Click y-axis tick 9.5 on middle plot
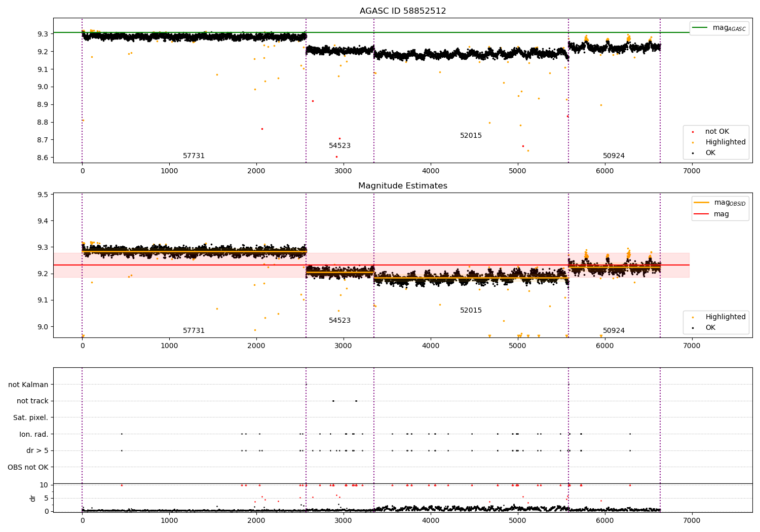This screenshot has height=532, width=760. 43,195
